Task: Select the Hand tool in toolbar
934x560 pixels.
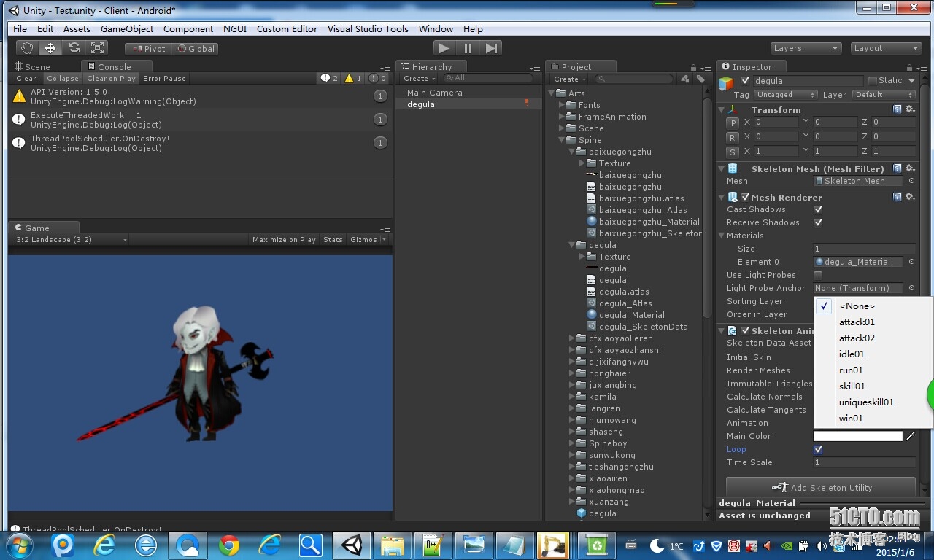Action: (27, 48)
